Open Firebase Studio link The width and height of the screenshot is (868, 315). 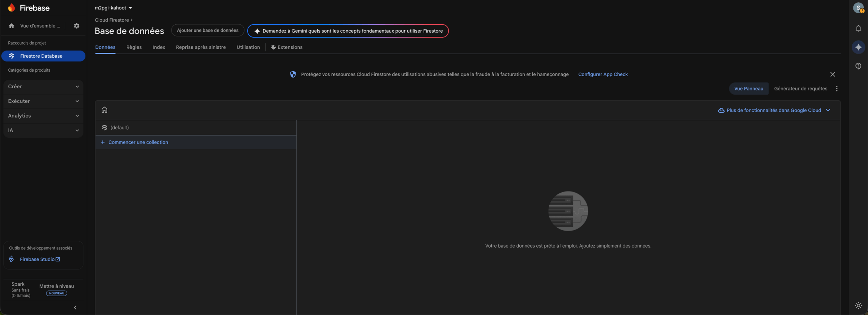(x=40, y=259)
